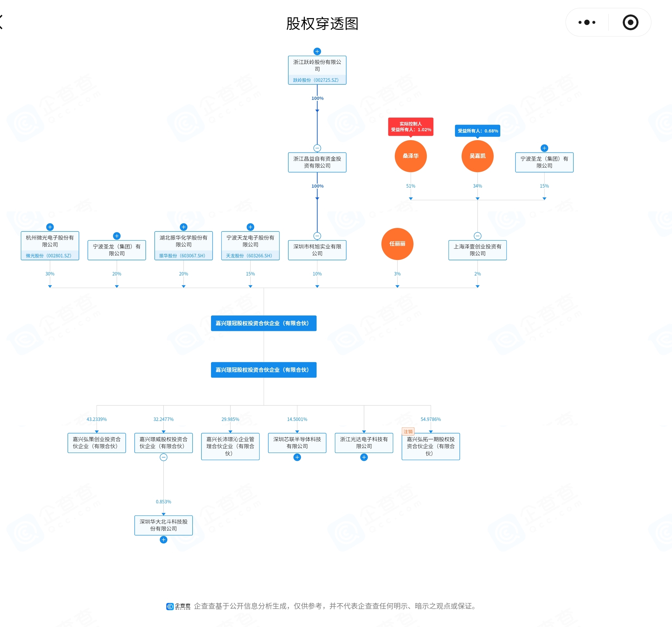
Task: Open the three-dot more options menu
Action: (x=586, y=22)
